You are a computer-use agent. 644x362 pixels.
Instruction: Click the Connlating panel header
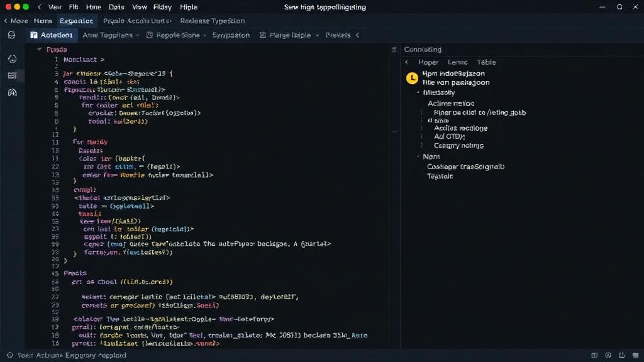[423, 49]
